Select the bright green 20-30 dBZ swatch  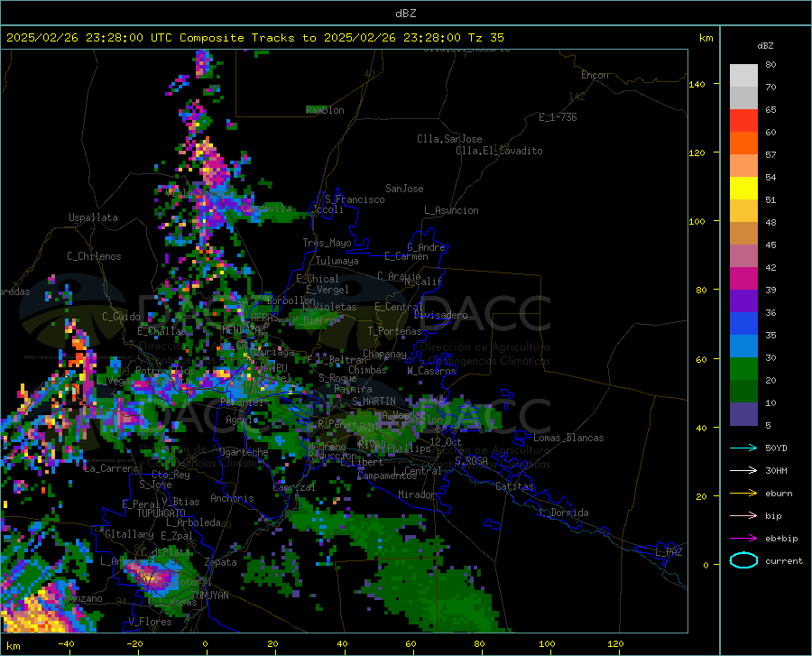click(743, 369)
